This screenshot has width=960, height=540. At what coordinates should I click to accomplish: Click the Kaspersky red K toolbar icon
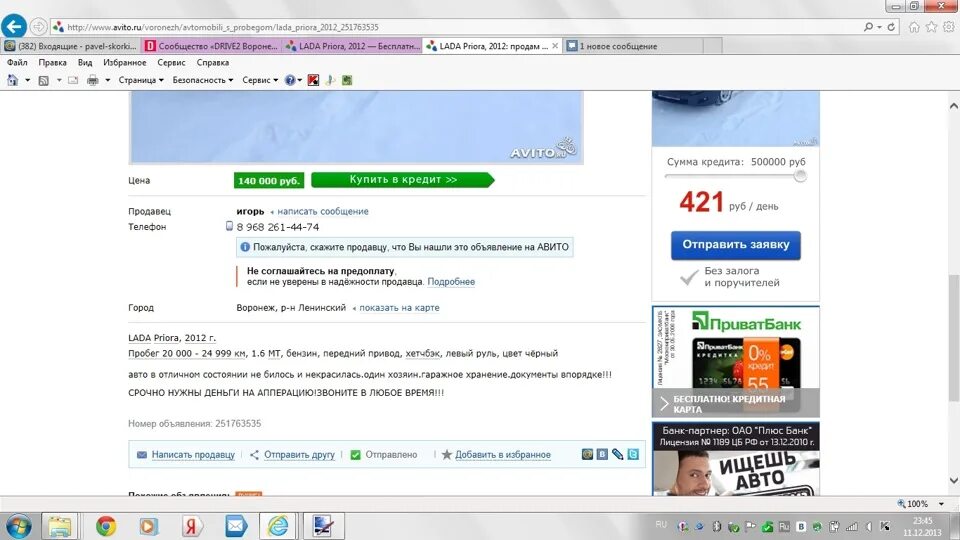313,80
